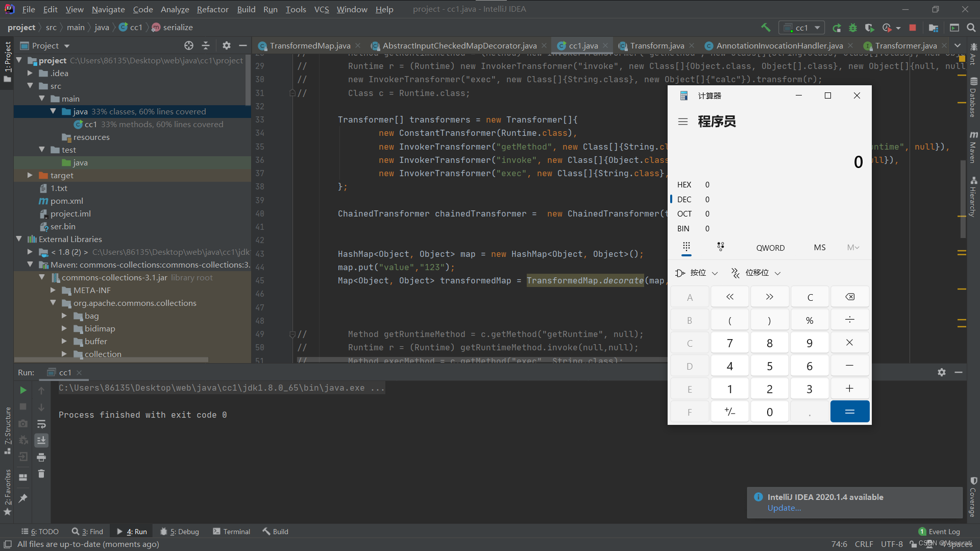Open the 位移位 bit shift dropdown
980x551 pixels.
click(756, 273)
